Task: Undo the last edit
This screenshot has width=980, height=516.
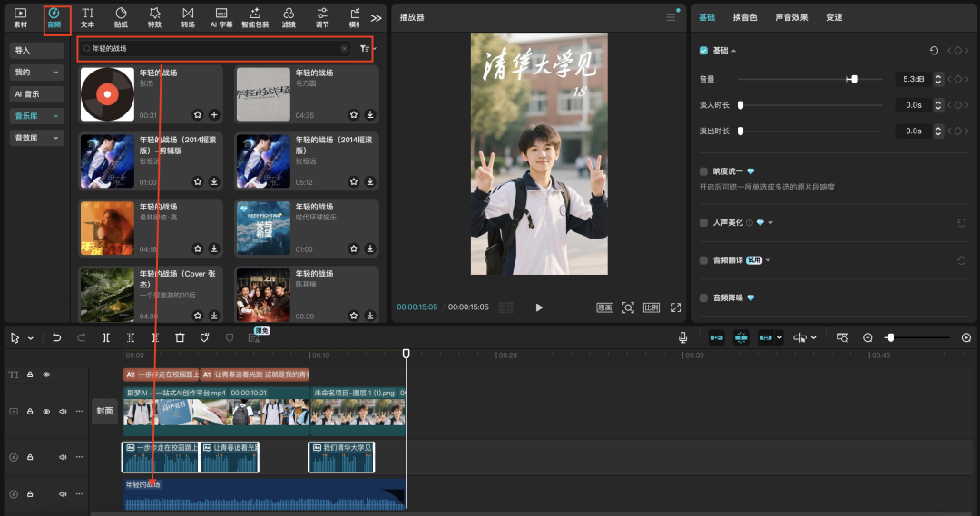Action: (56, 337)
